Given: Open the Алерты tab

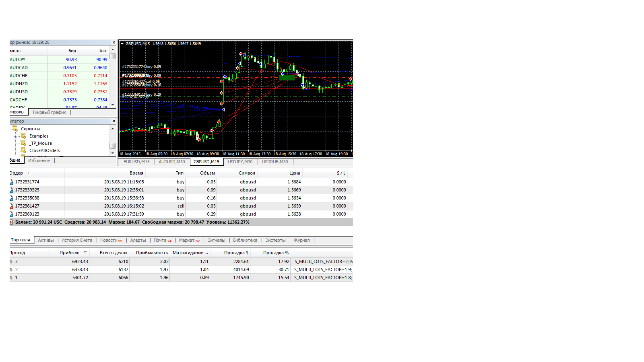Looking at the screenshot, I should (138, 240).
